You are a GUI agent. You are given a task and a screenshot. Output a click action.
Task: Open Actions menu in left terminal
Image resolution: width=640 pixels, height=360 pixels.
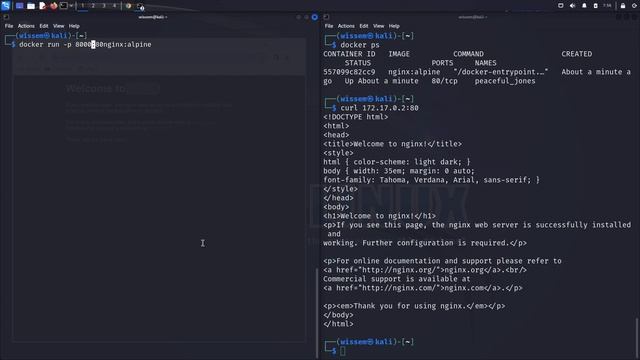pyautogui.click(x=26, y=26)
